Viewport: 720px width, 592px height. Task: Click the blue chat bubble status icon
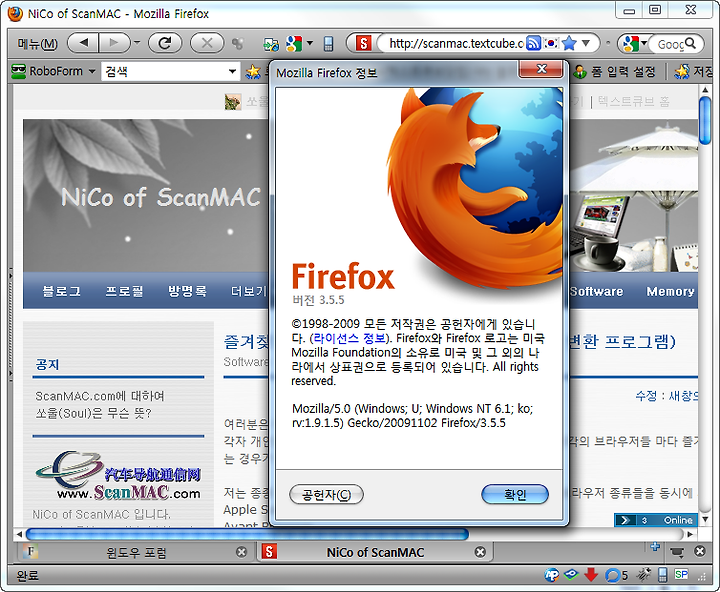coord(612,575)
